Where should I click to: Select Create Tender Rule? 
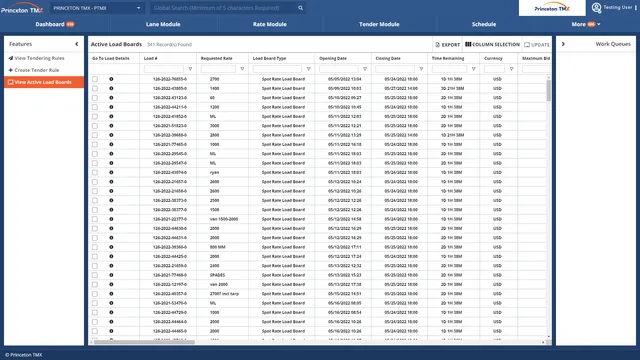click(34, 70)
